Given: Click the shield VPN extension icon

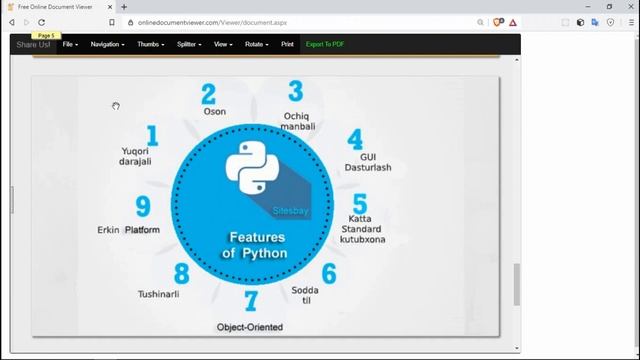Looking at the screenshot, I should click(610, 22).
